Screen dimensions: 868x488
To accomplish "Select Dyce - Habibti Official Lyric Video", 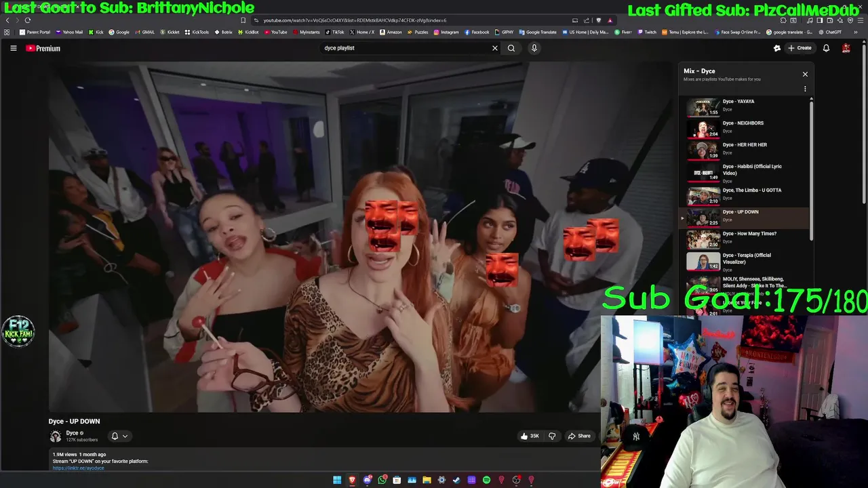I will pyautogui.click(x=745, y=173).
